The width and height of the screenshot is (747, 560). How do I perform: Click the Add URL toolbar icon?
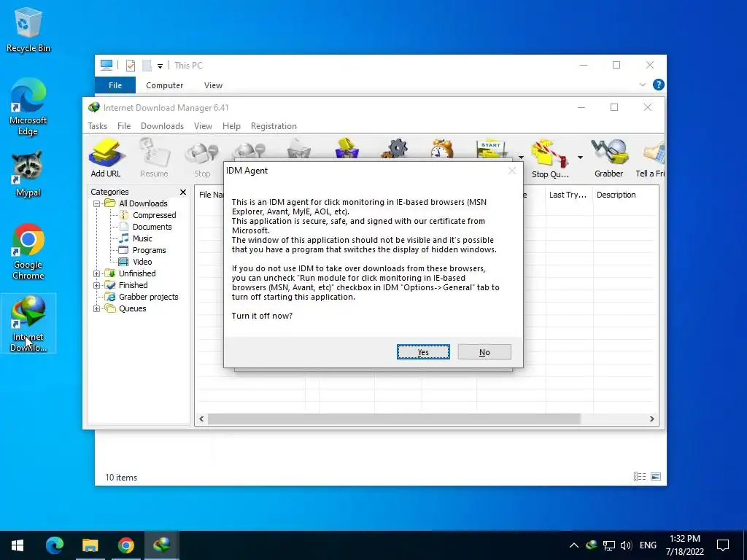(x=106, y=158)
